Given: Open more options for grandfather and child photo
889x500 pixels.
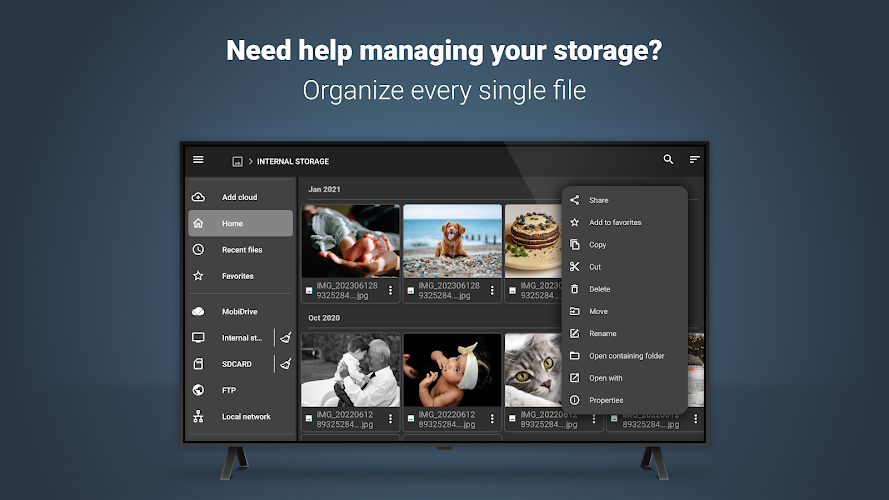Looking at the screenshot, I should click(390, 419).
